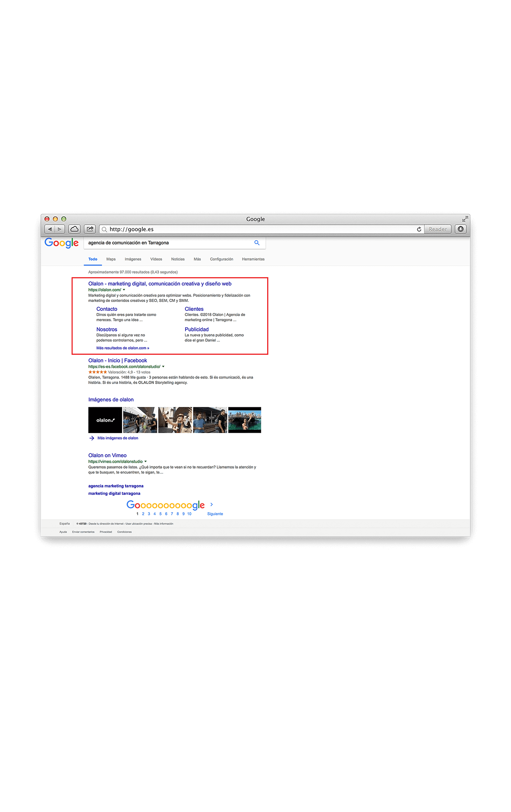
Task: Open the second olalon image thumbnail
Action: [x=140, y=420]
